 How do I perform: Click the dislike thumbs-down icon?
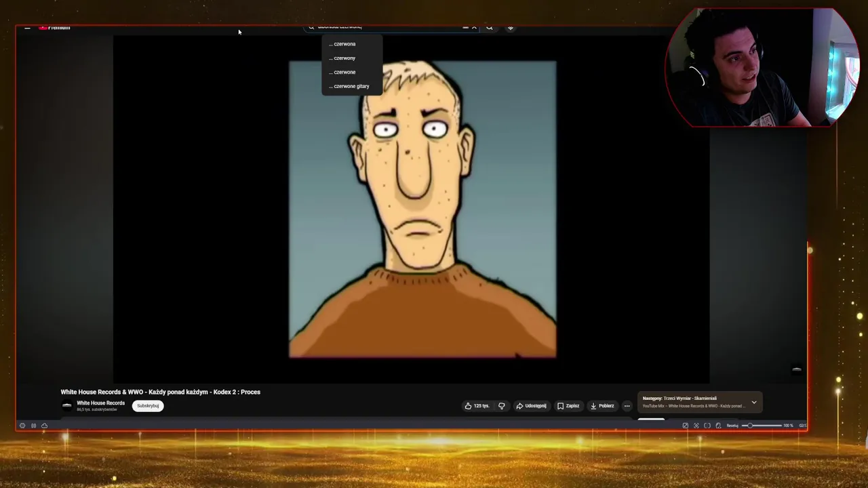501,406
